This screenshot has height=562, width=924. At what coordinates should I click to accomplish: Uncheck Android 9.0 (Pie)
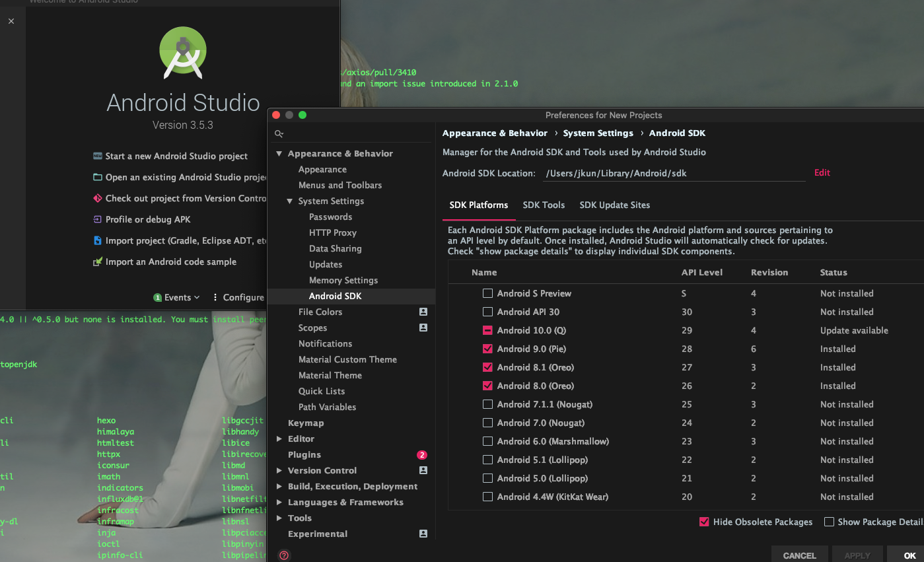[x=487, y=349]
